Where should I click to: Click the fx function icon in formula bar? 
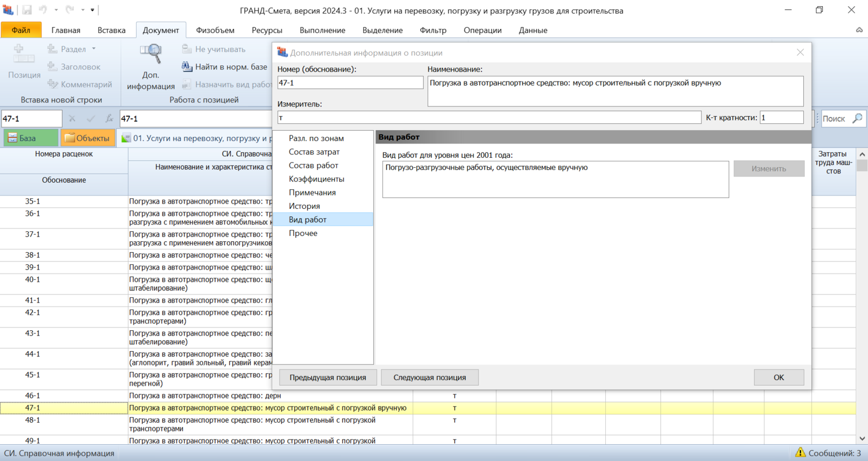tap(108, 119)
